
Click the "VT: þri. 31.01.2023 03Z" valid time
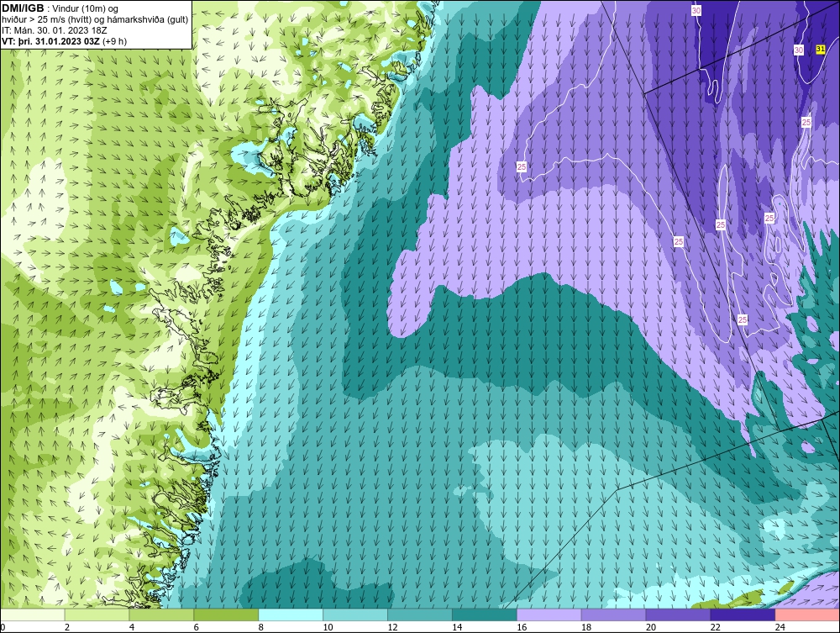pyautogui.click(x=51, y=41)
